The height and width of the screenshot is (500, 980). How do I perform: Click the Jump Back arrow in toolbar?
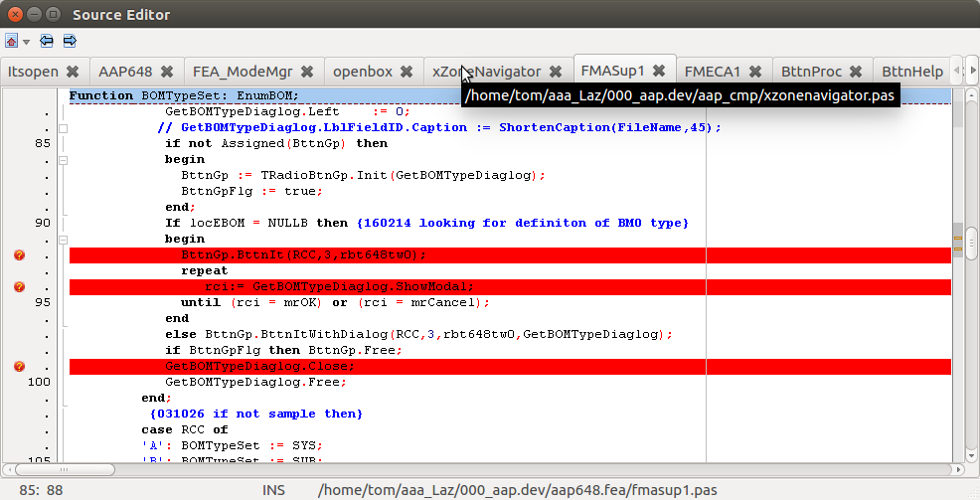click(x=47, y=42)
